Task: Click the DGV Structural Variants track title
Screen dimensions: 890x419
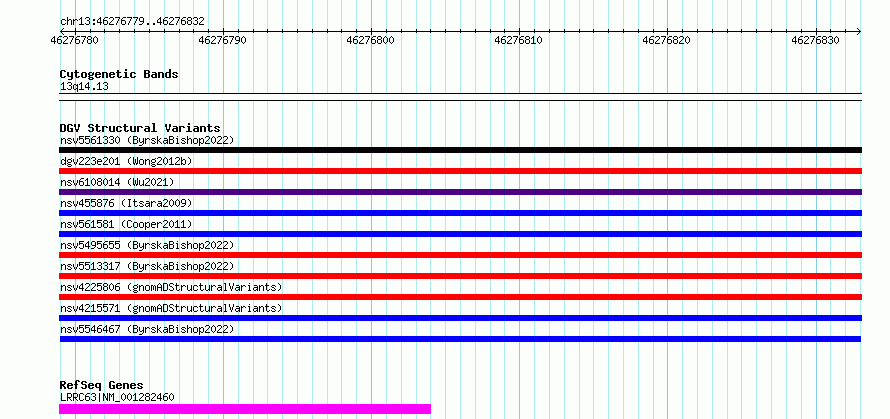Action: (x=140, y=128)
